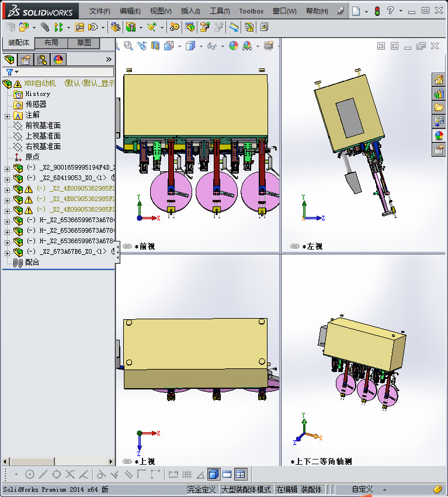Click the 大型装配体模式 status bar item

246,489
